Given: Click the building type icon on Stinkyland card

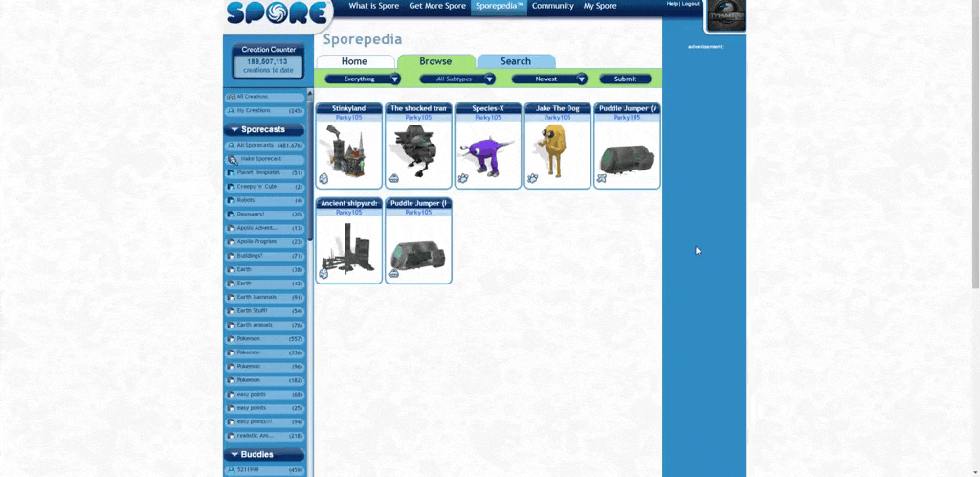Looking at the screenshot, I should (x=323, y=178).
